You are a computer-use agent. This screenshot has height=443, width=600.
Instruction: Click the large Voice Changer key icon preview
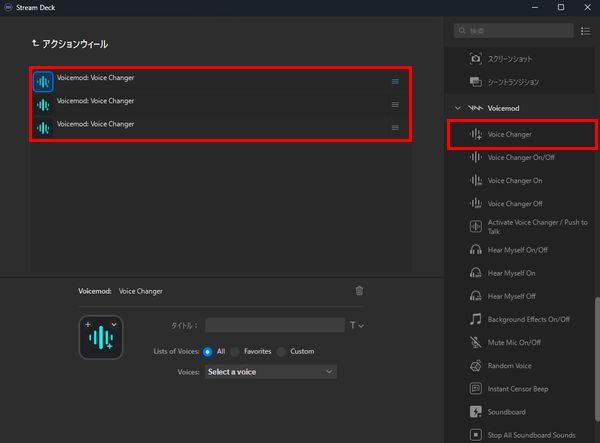pos(101,337)
